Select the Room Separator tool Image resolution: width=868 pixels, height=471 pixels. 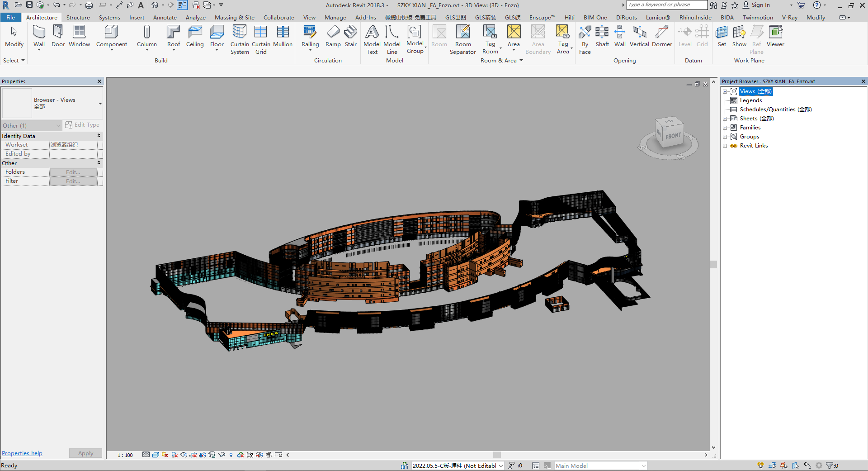(462, 40)
